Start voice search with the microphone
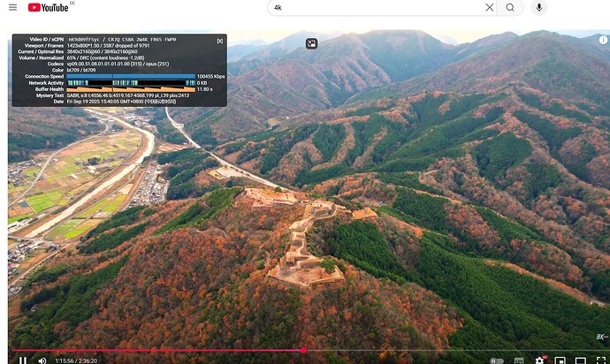This screenshot has height=364, width=610. (538, 8)
